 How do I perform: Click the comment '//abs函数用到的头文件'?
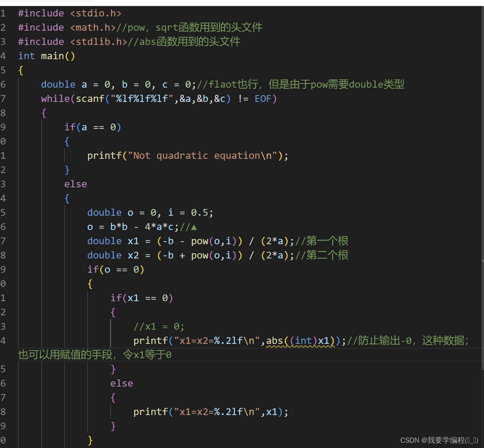tap(184, 42)
